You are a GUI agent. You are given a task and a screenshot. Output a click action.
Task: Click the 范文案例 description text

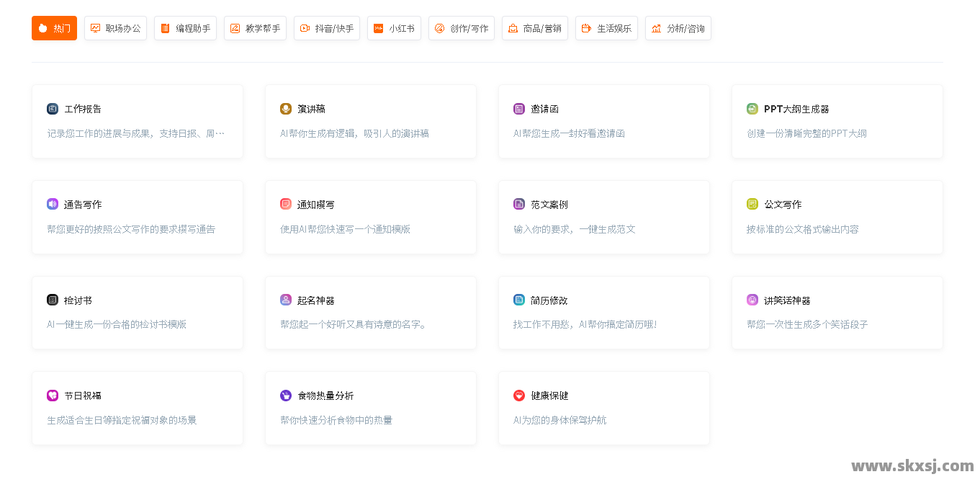[x=574, y=229]
